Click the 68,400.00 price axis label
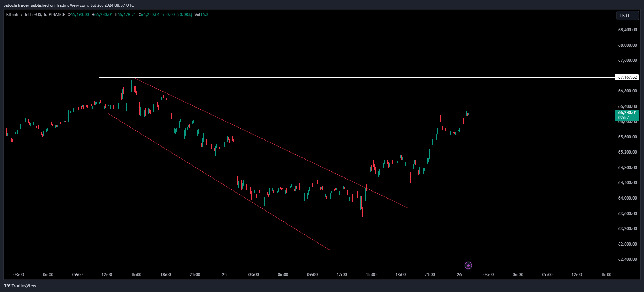 pos(627,30)
